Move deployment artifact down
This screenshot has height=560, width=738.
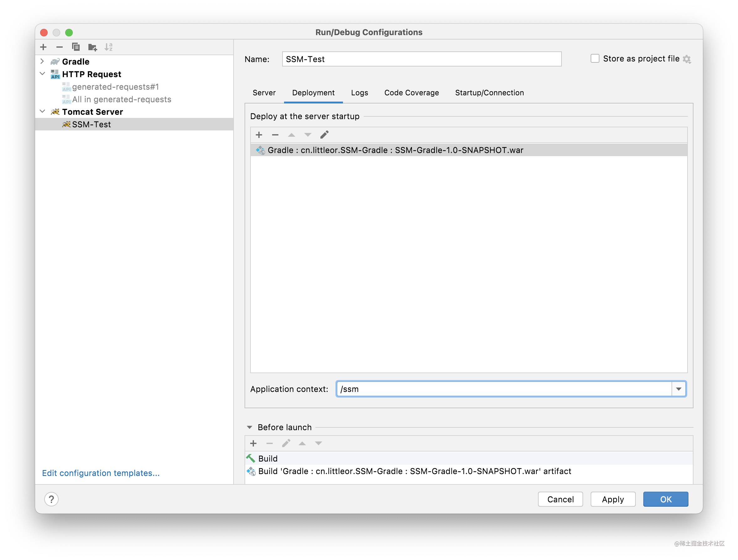pos(308,135)
